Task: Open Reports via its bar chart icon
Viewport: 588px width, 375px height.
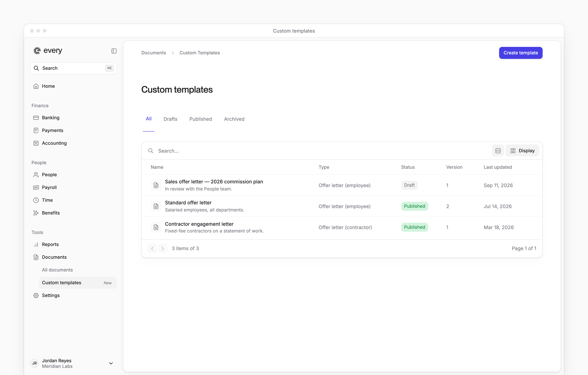Action: pos(36,244)
